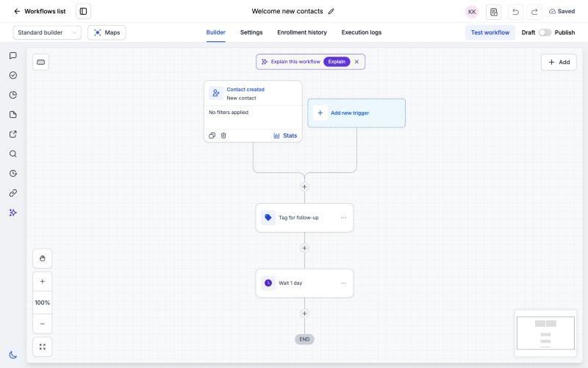Select the hand pan tool
This screenshot has height=368, width=588.
pos(43,258)
